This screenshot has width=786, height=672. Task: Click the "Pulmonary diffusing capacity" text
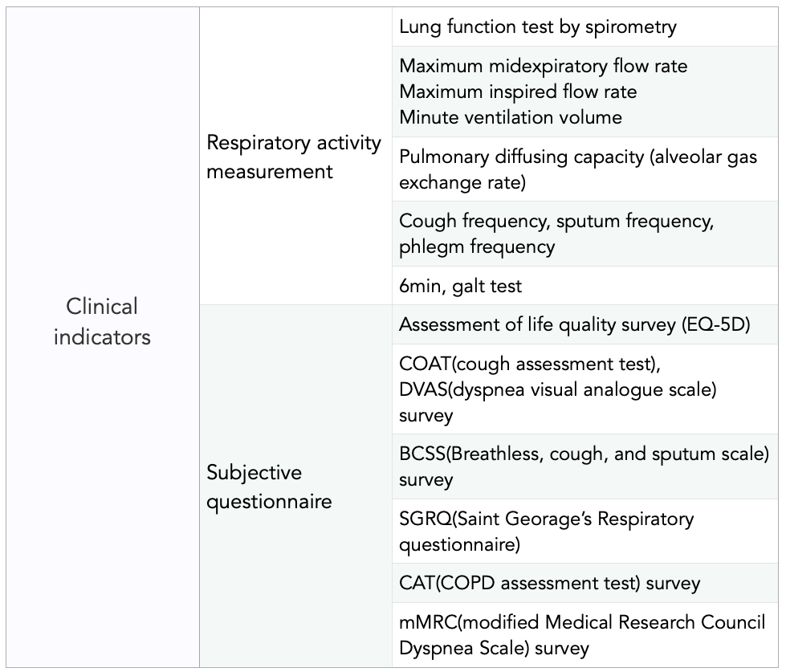pos(520,157)
